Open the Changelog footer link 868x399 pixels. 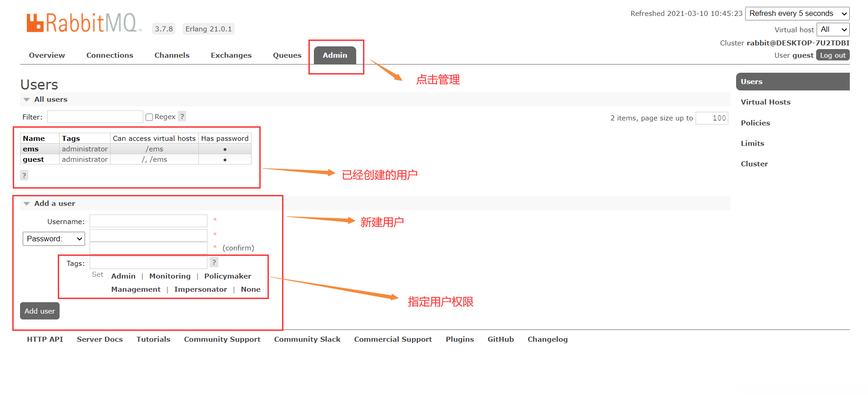click(547, 339)
